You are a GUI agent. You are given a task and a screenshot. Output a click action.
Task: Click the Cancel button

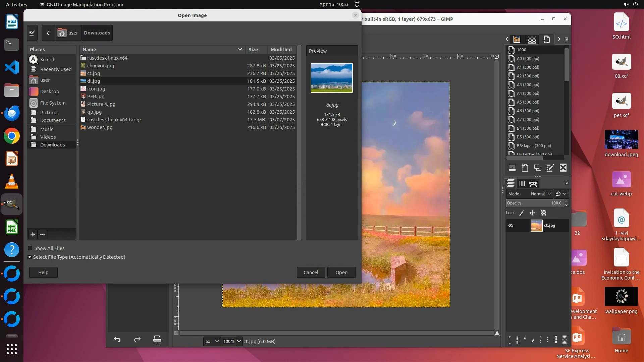(x=311, y=273)
